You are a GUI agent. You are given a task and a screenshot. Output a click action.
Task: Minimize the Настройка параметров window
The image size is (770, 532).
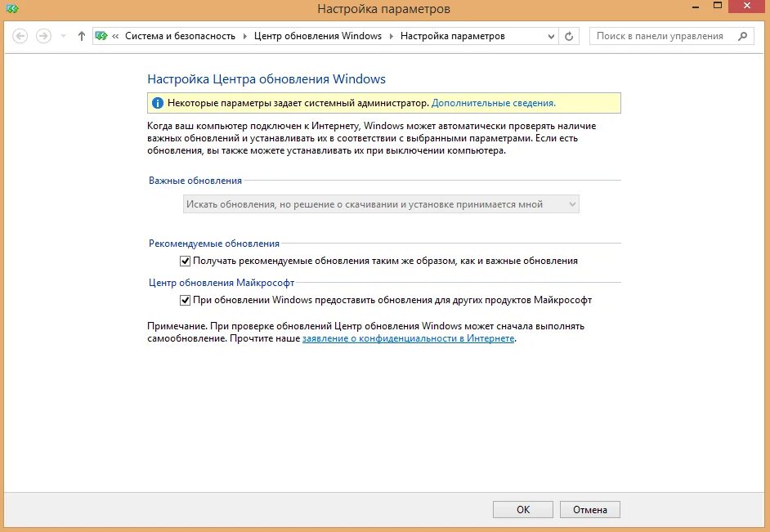click(x=696, y=7)
